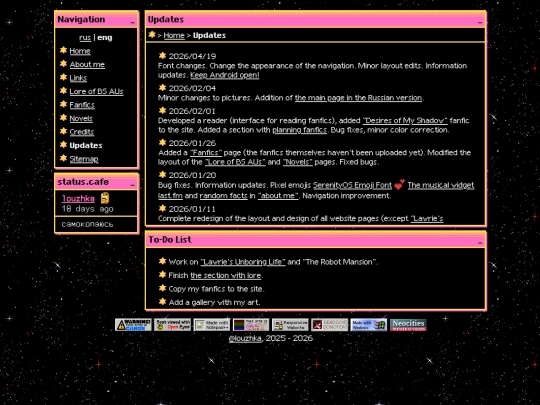The height and width of the screenshot is (405, 540).
Task: Click the Best viewed with Open Eyes badge
Action: pyautogui.click(x=173, y=324)
